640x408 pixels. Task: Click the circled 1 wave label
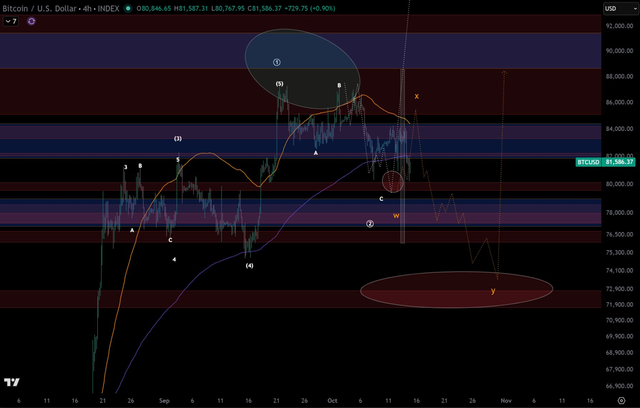click(x=277, y=62)
